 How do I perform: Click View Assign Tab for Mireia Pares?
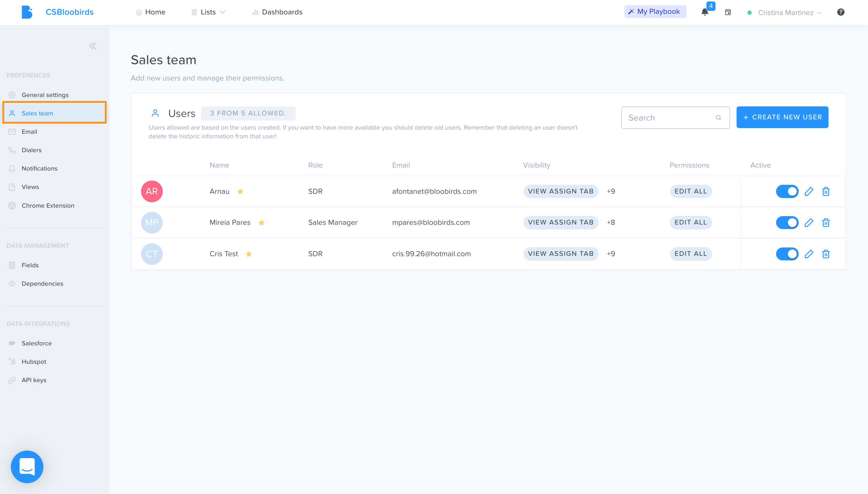(x=561, y=222)
